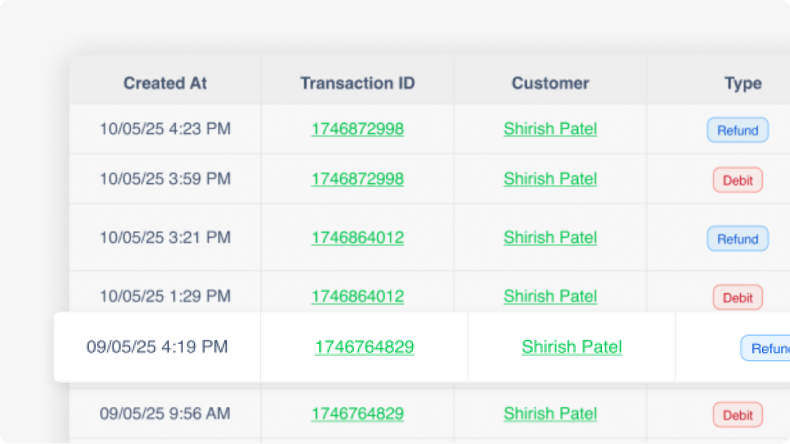Open Shirish Patel in the 3:21 PM row
This screenshot has height=444, width=790.
(550, 238)
